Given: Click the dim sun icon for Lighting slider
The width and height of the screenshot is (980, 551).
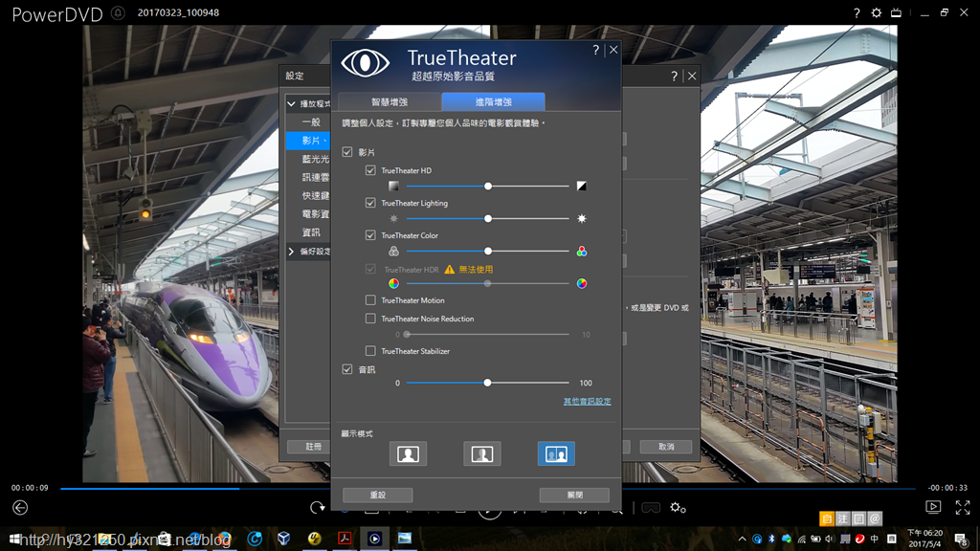Looking at the screenshot, I should (393, 219).
